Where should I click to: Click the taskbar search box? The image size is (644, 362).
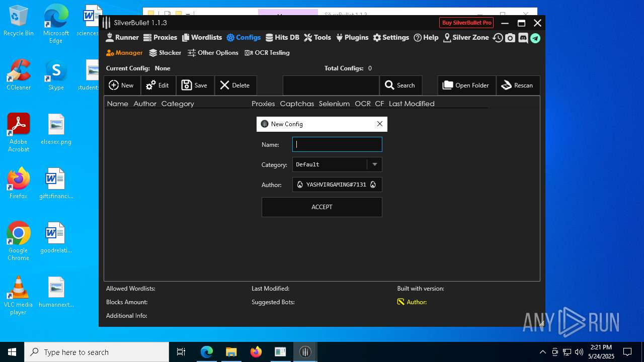click(97, 352)
